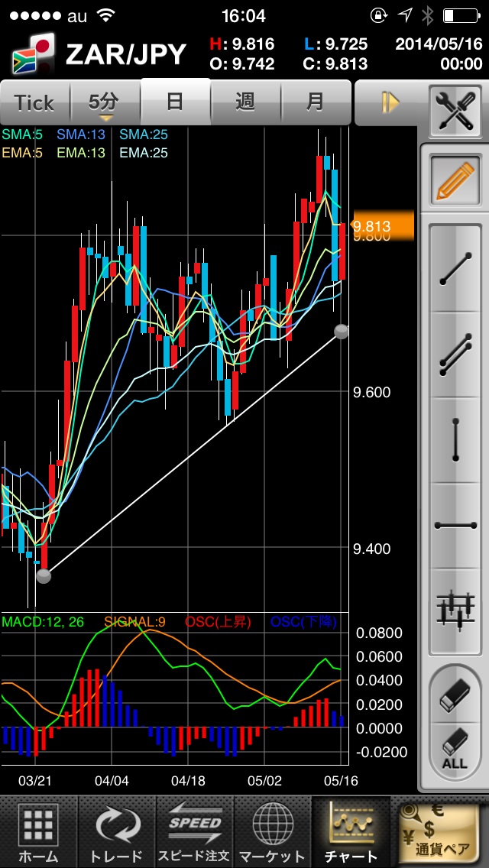
Task: Select the vertical line drawing tool
Action: pos(455,440)
